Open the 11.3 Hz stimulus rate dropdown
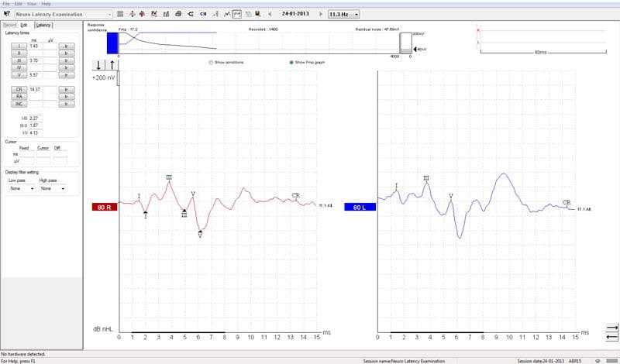Screen dimensions: 620x364 (x=343, y=14)
